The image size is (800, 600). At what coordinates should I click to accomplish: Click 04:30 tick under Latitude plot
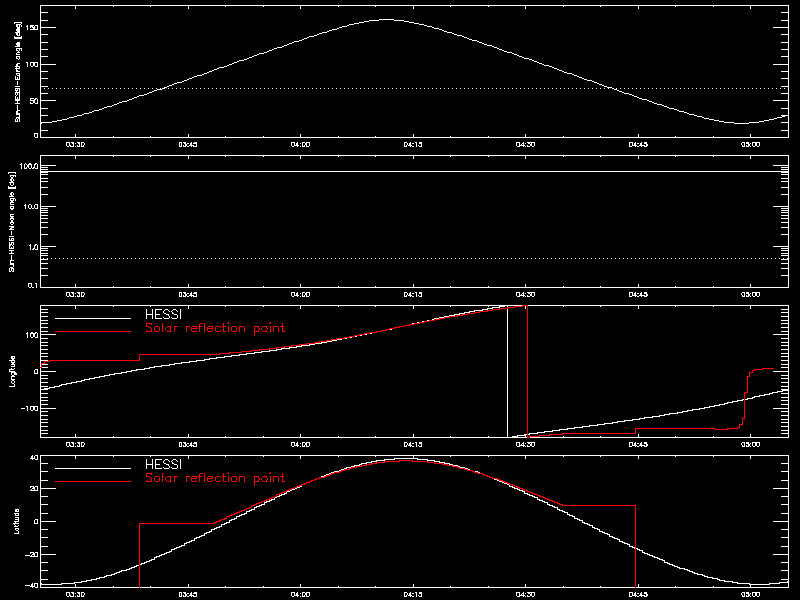526,594
